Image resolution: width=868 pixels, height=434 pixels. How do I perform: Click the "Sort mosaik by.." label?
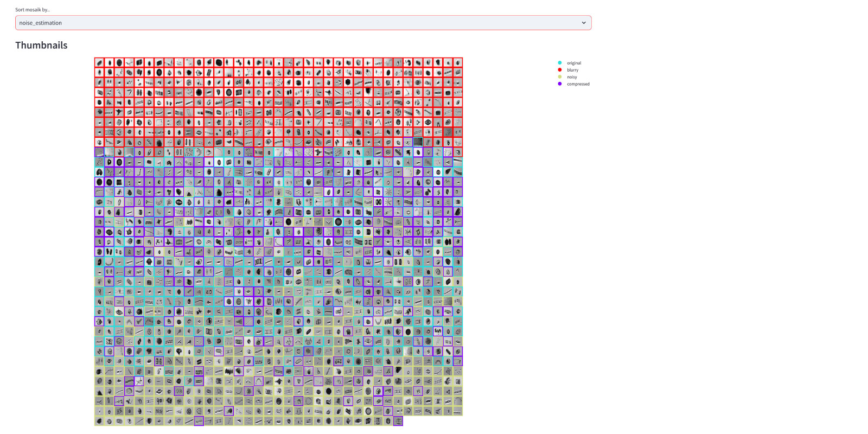pyautogui.click(x=33, y=10)
